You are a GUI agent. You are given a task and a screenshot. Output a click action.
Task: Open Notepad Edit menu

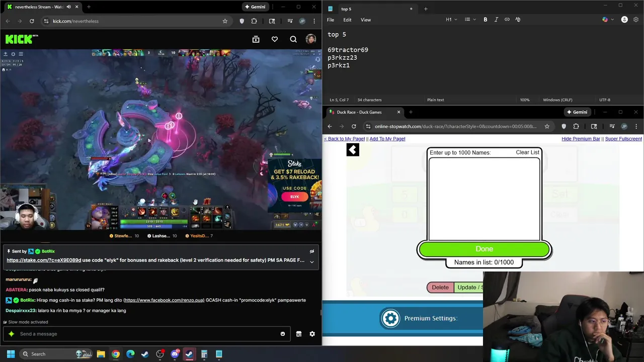(x=347, y=20)
